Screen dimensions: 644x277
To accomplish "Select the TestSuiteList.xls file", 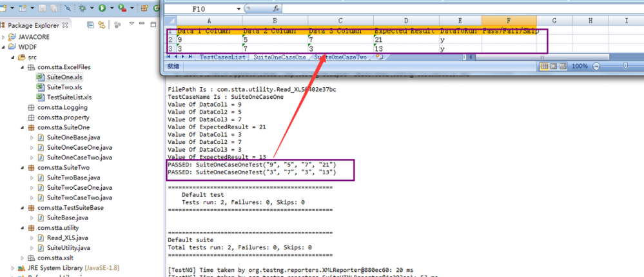I will point(70,97).
